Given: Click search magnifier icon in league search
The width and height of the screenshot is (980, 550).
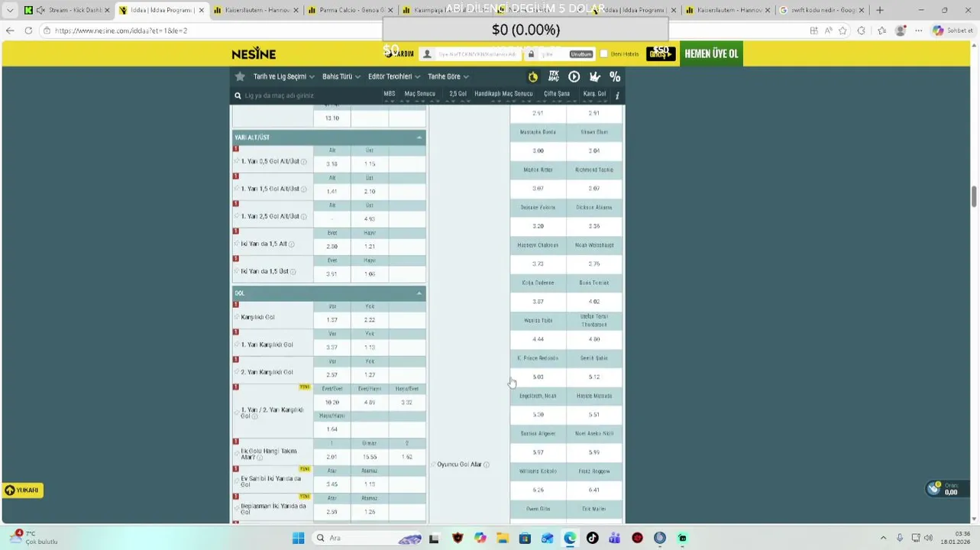Looking at the screenshot, I should point(238,95).
